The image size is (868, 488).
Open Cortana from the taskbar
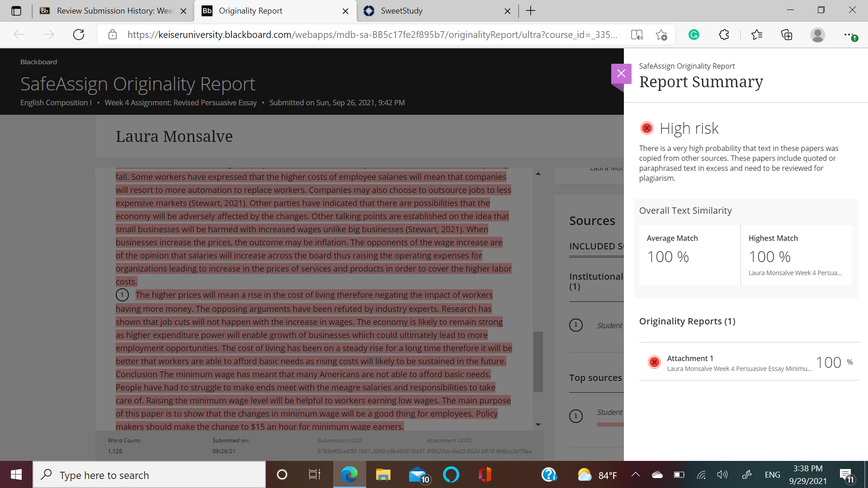click(x=282, y=474)
